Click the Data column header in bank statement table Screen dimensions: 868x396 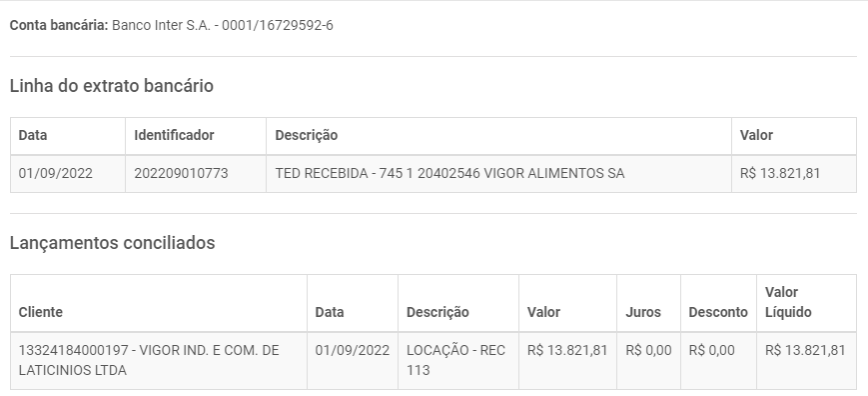click(33, 135)
